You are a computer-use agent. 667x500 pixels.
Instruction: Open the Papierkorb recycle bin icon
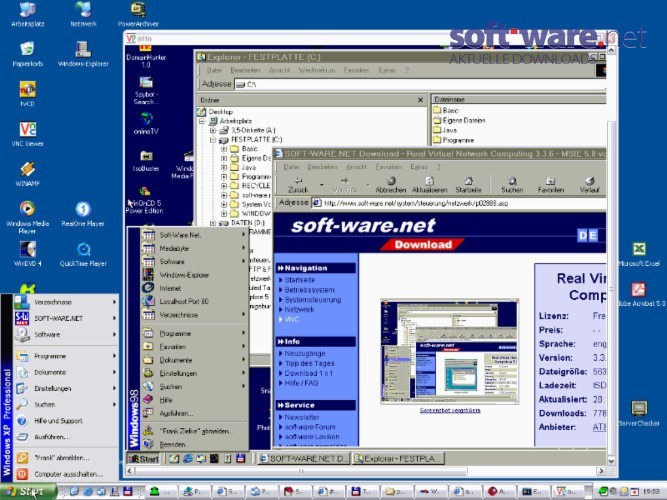[27, 54]
